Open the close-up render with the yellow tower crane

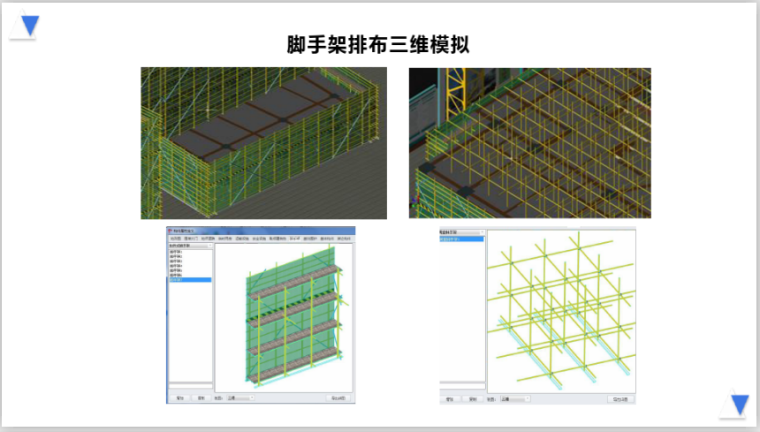530,143
